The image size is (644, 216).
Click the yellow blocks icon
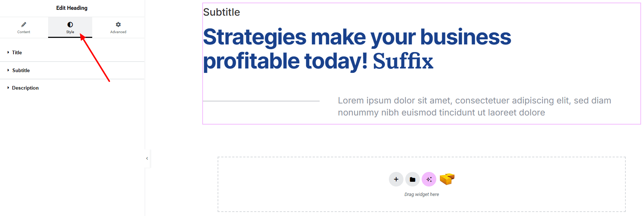click(447, 179)
